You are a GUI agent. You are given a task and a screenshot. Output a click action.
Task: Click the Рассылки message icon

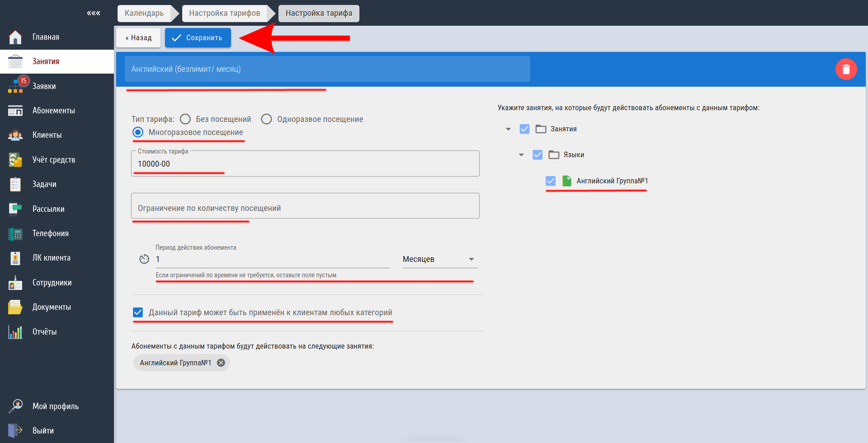click(15, 209)
